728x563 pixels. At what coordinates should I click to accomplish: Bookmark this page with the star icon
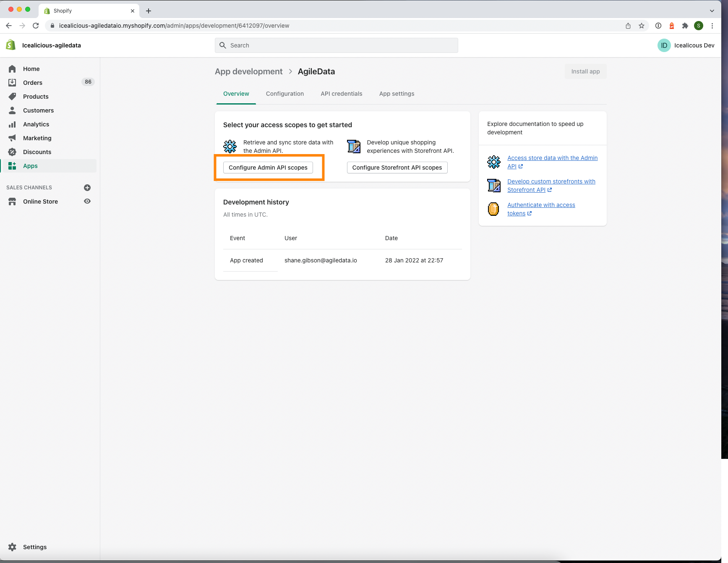[x=642, y=26]
